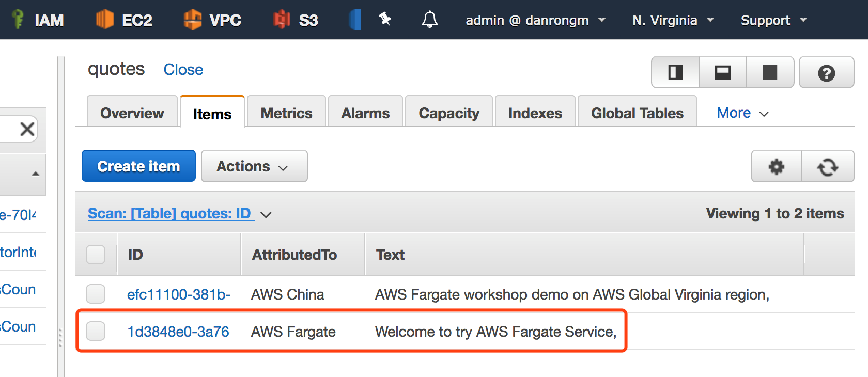This screenshot has width=868, height=377.
Task: Expand the Actions dropdown
Action: (254, 166)
